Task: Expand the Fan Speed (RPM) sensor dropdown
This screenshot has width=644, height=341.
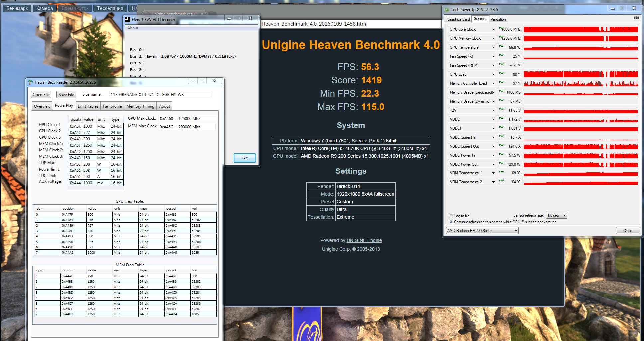Action: coord(493,65)
